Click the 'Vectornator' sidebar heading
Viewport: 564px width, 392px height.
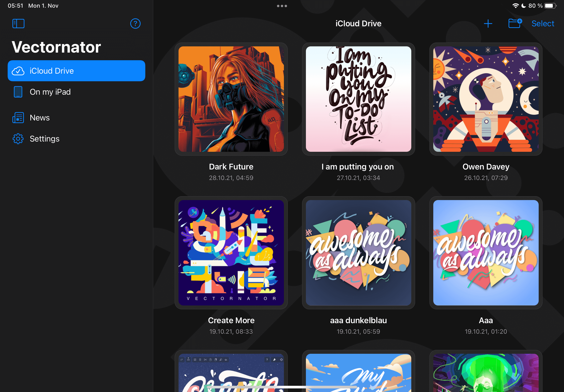pos(56,47)
